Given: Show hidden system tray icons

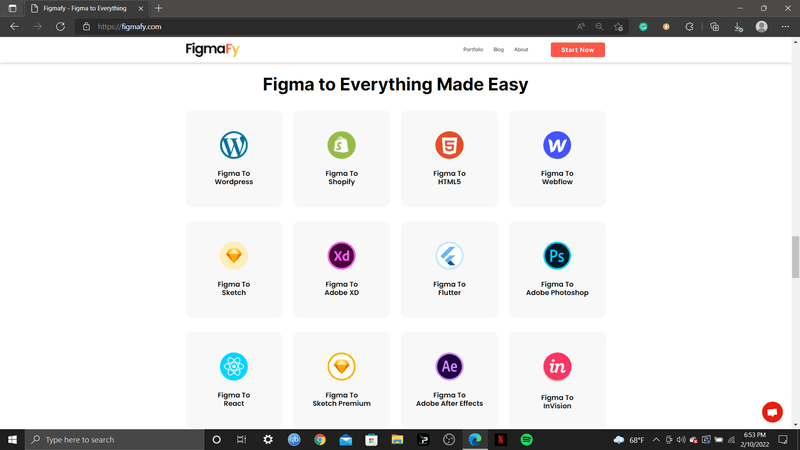Looking at the screenshot, I should click(656, 439).
